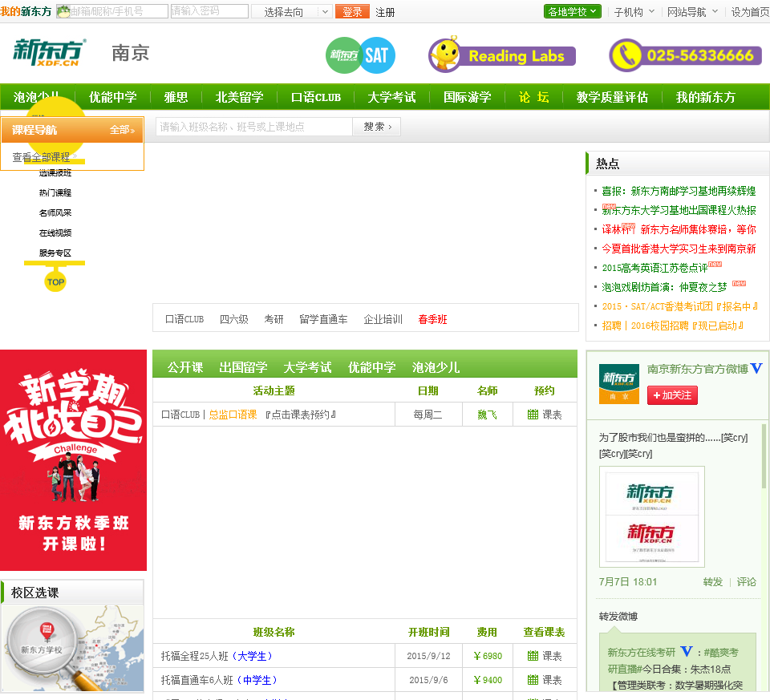The width and height of the screenshot is (770, 700).
Task: Open 雅思 navigation menu
Action: pos(176,97)
